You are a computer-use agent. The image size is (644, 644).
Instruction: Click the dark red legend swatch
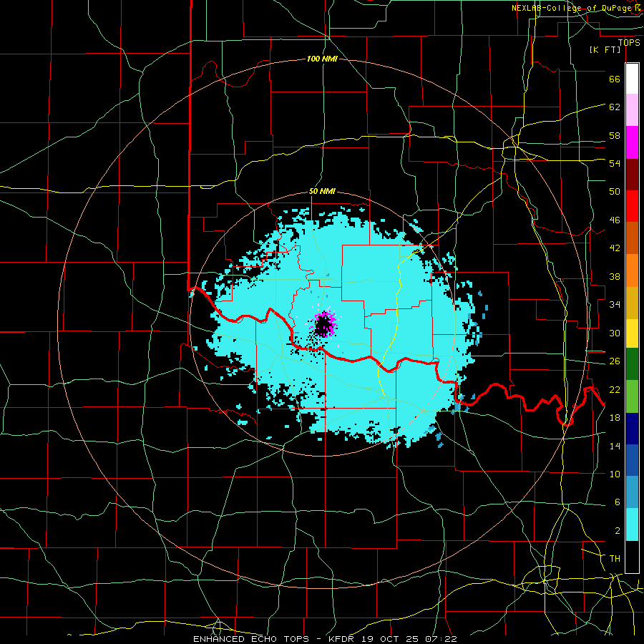click(632, 174)
